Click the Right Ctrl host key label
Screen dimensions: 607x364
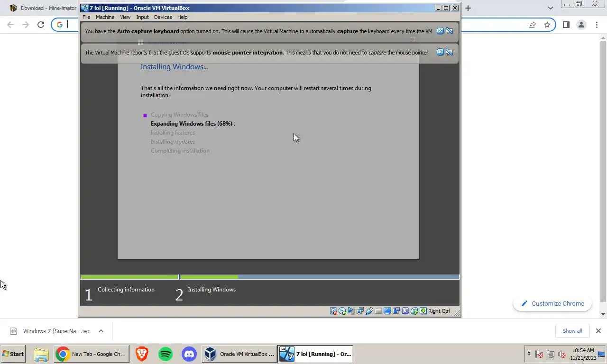(439, 311)
